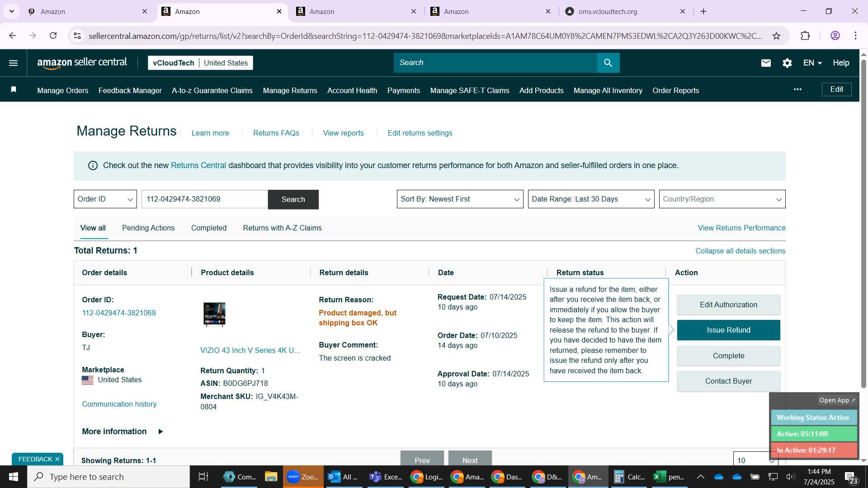Viewport: 868px width, 488px height.
Task: Open File Explorer from the taskbar
Action: [271, 477]
